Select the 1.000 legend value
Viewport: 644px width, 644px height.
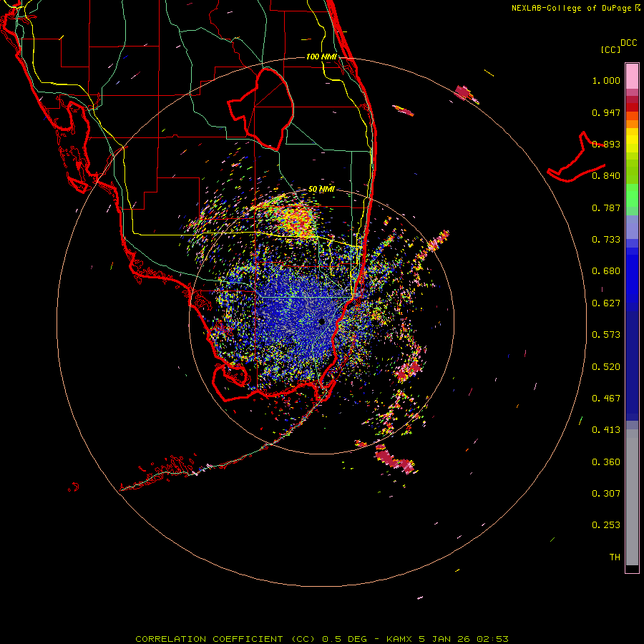point(606,80)
